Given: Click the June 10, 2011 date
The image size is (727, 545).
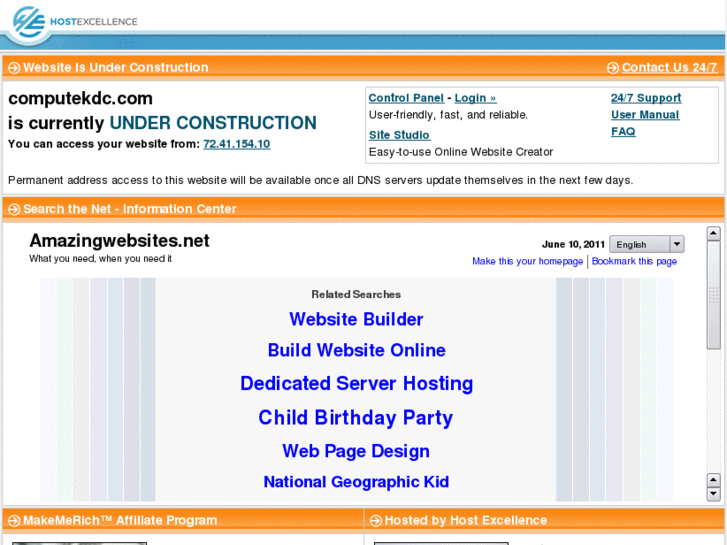Looking at the screenshot, I should (573, 244).
